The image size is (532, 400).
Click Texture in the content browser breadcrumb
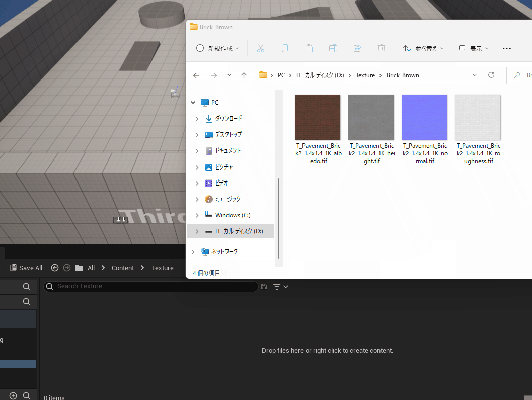pyautogui.click(x=162, y=268)
